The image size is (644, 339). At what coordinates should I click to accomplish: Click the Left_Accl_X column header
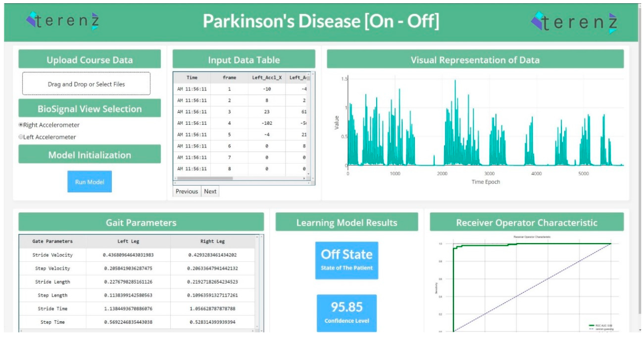coord(266,78)
